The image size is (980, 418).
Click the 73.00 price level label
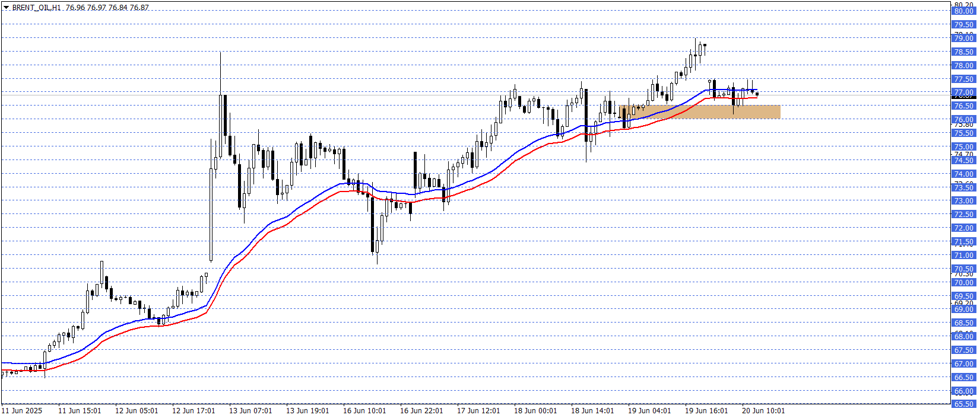click(x=963, y=201)
